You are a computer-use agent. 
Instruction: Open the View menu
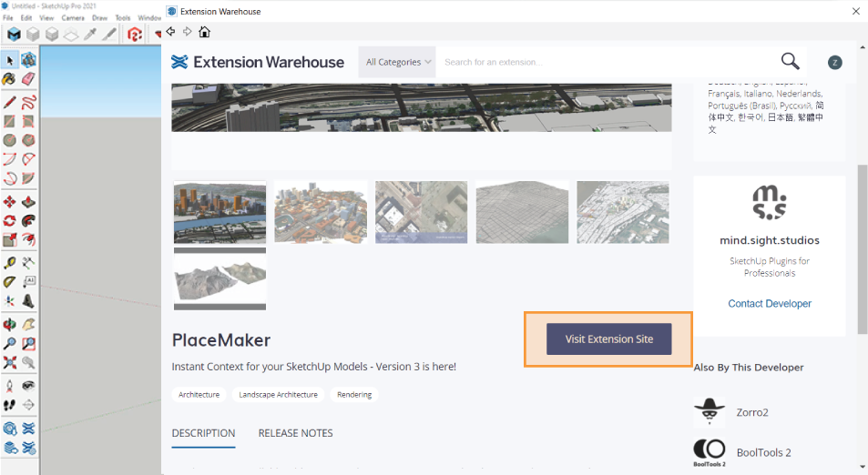46,17
